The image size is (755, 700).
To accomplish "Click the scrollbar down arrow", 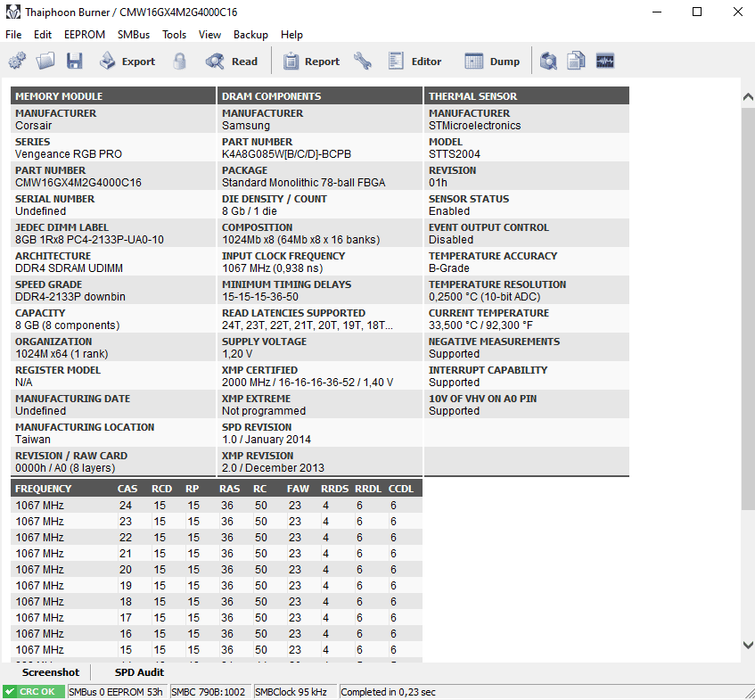I will tap(748, 645).
